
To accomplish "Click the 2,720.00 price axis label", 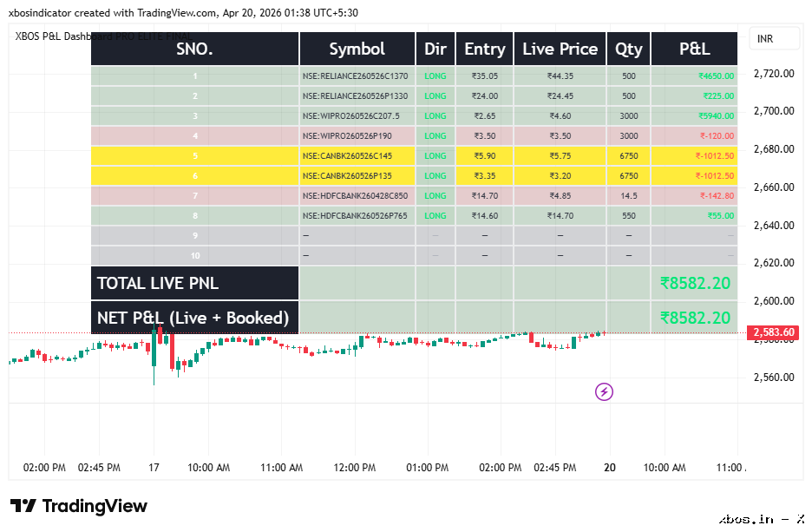I will [x=774, y=74].
